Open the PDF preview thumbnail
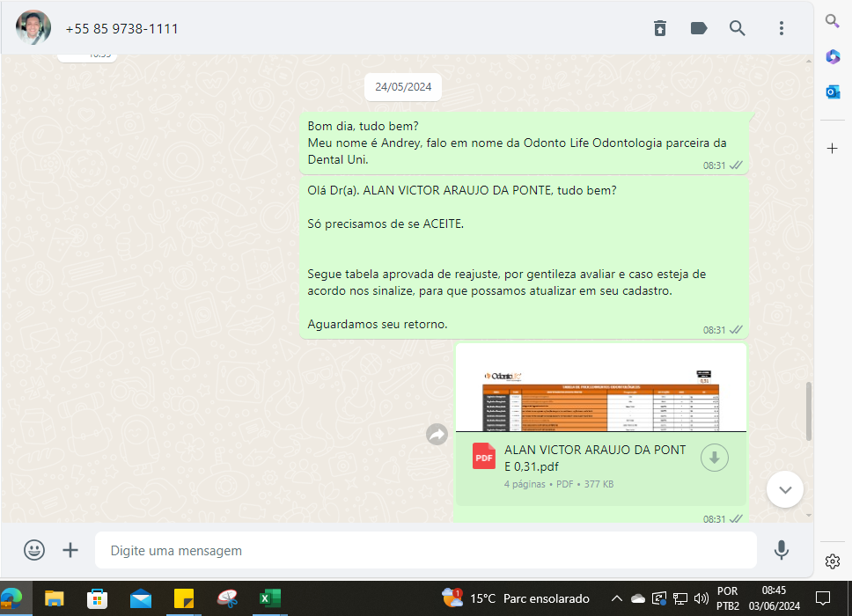The image size is (852, 616). (x=600, y=388)
